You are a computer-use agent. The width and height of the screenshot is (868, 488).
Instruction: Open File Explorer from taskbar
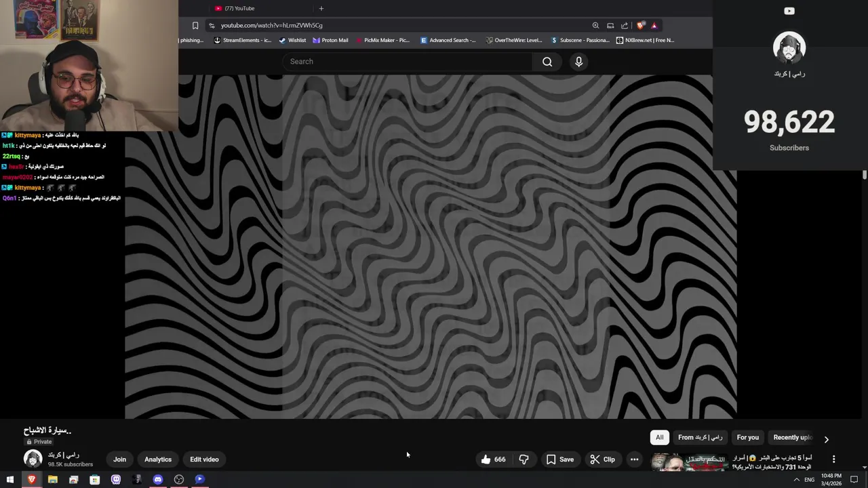[53, 479]
